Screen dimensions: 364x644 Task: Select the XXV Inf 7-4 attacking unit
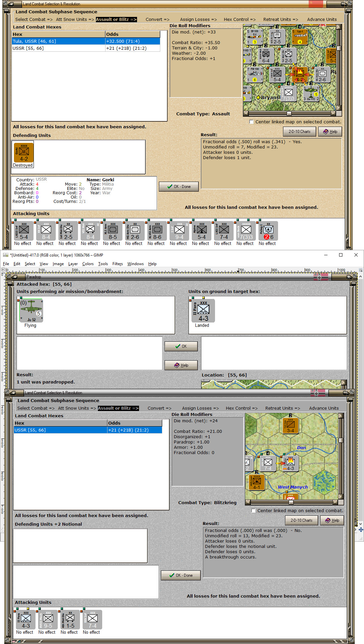tap(93, 620)
